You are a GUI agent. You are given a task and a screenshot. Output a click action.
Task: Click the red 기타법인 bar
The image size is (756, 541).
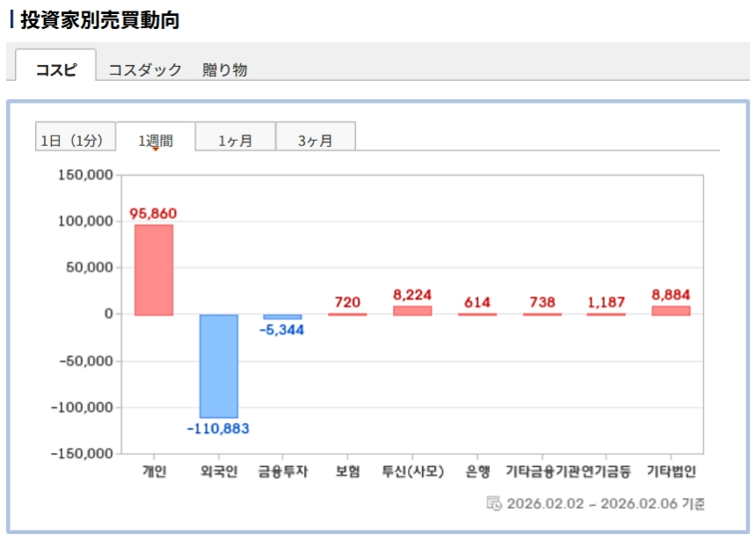pyautogui.click(x=671, y=311)
